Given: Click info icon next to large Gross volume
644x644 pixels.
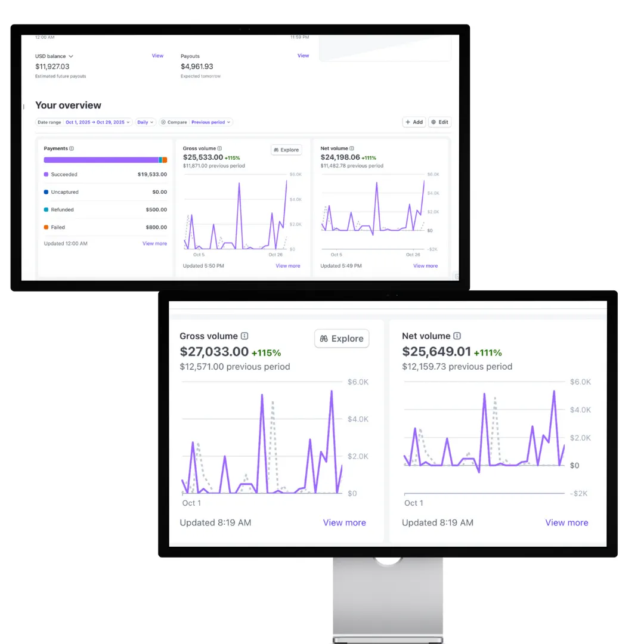Looking at the screenshot, I should click(x=244, y=336).
